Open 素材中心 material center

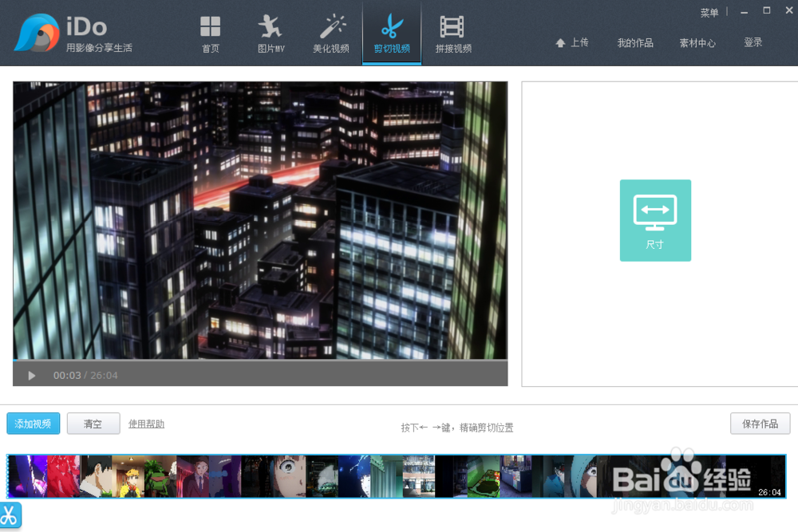coord(697,43)
